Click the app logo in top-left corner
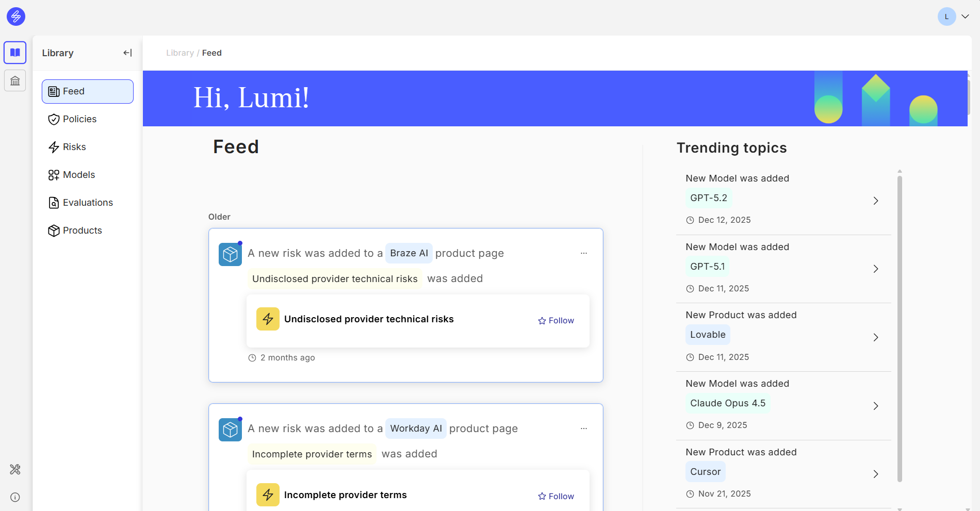This screenshot has width=980, height=511. click(16, 17)
